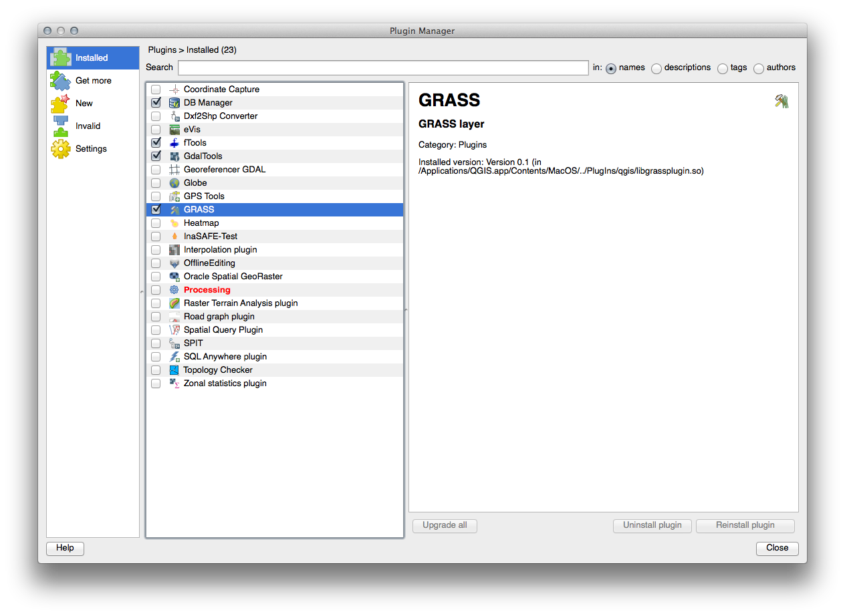Click the Globe plugin icon
The height and width of the screenshot is (616, 845).
coord(174,183)
